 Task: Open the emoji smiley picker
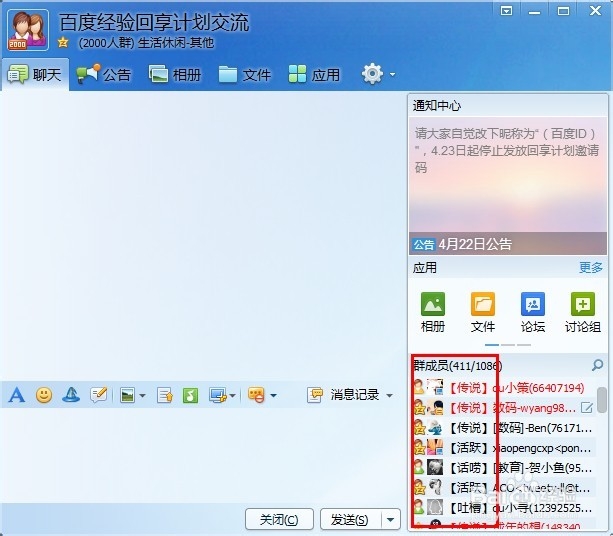click(44, 395)
